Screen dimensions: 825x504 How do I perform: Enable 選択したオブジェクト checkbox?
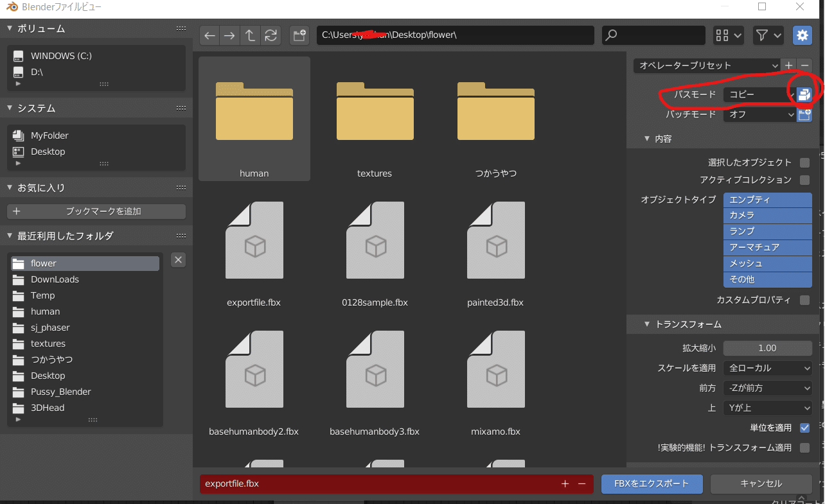tap(804, 162)
